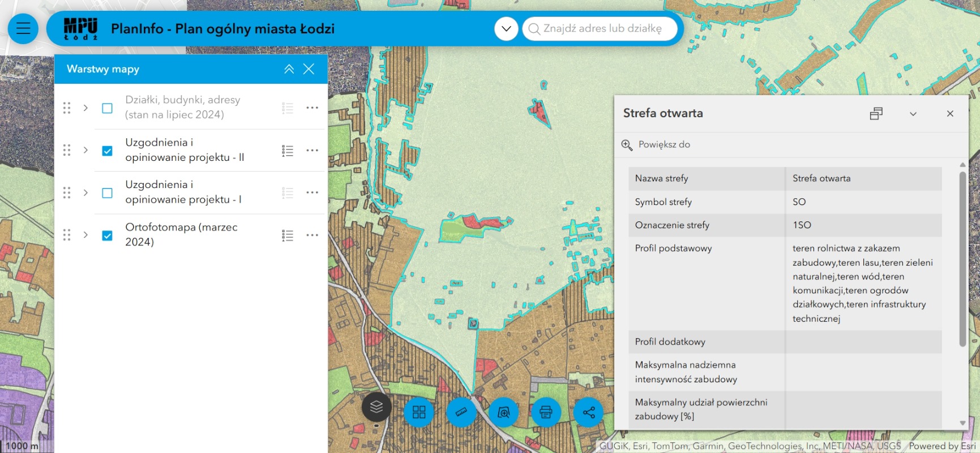Click the MPU Łódź logo
This screenshot has width=980, height=453.
pos(80,28)
